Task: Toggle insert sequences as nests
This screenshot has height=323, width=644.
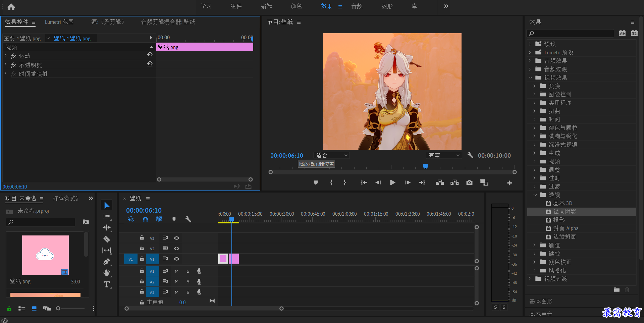Action: coord(131,219)
